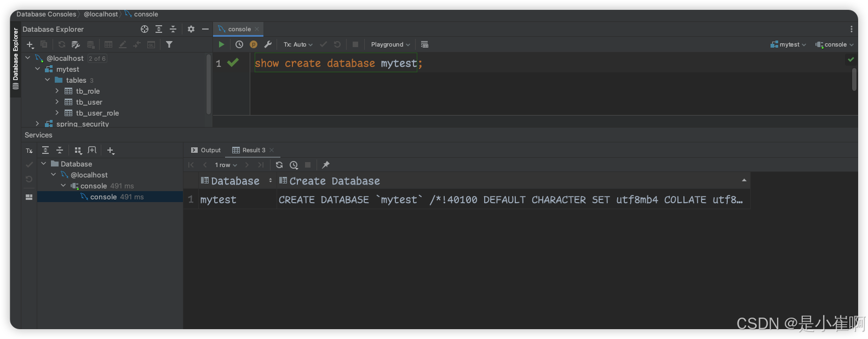868x339 pixels.
Task: Open the vertical Database Explorer side tab
Action: point(15,59)
